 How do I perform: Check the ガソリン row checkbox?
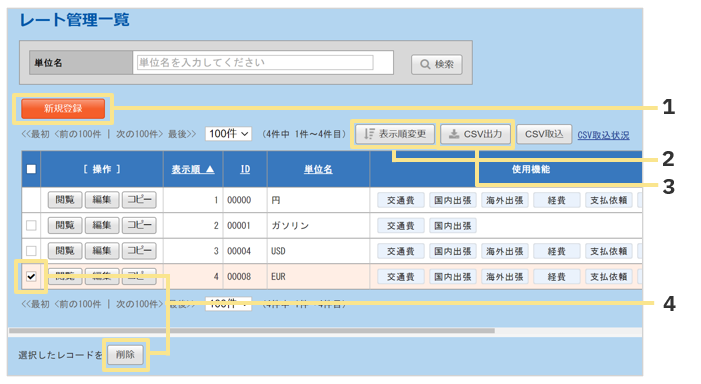coord(31,225)
